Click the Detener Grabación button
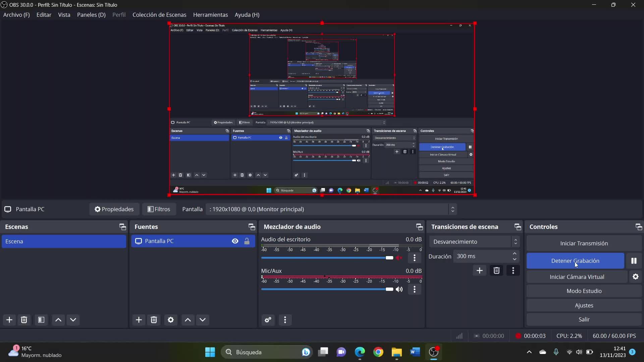This screenshot has height=362, width=644. point(575,261)
